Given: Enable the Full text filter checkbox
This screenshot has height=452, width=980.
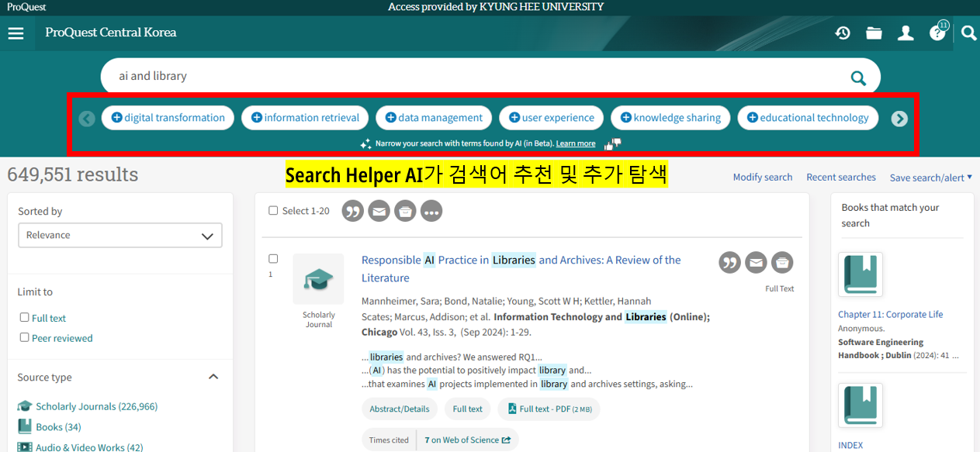Looking at the screenshot, I should [x=24, y=317].
